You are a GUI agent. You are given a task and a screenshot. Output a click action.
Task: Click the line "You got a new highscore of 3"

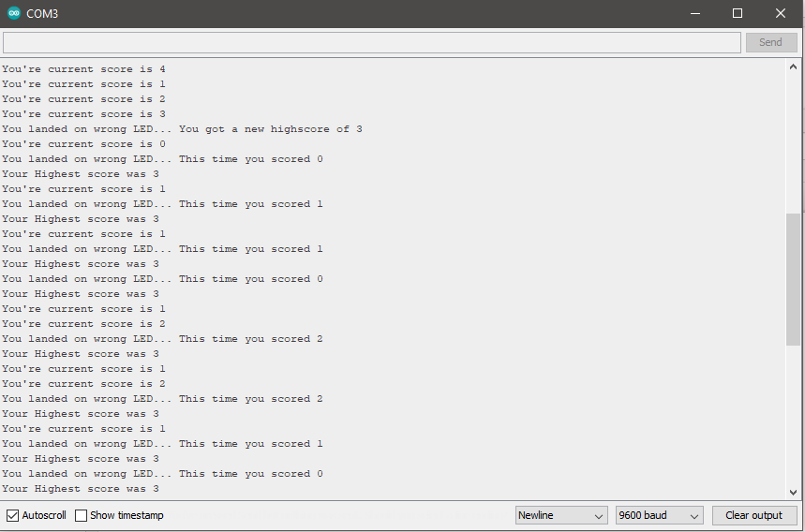tap(271, 128)
